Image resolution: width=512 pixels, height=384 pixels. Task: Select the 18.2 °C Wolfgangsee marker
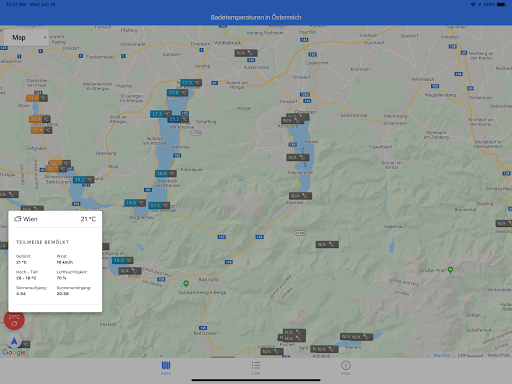[123, 261]
